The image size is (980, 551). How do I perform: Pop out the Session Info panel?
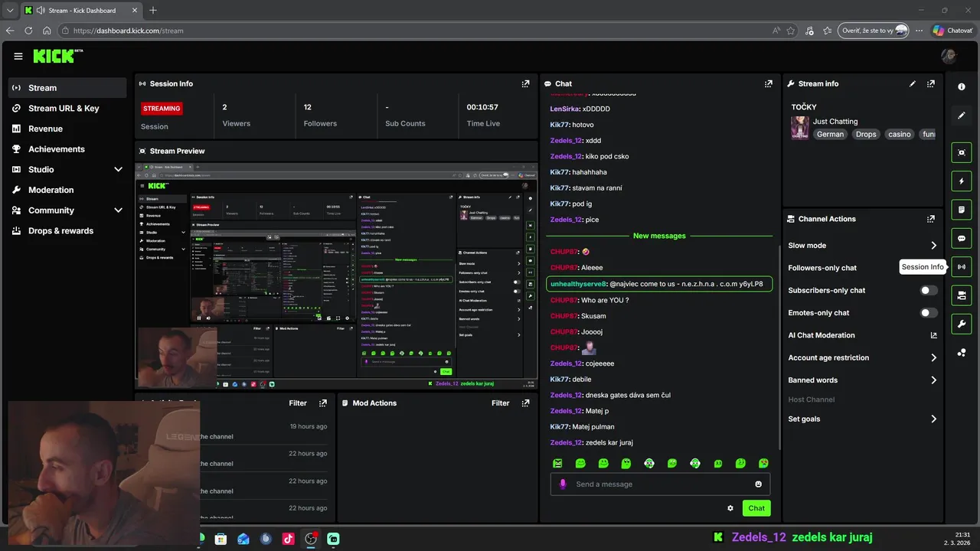525,84
